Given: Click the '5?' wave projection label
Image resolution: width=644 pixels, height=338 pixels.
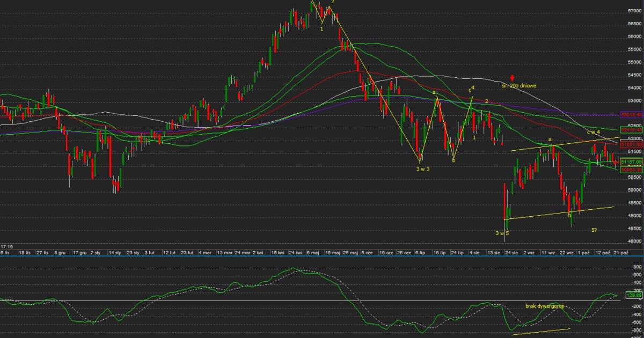Looking at the screenshot, I should click(594, 230).
